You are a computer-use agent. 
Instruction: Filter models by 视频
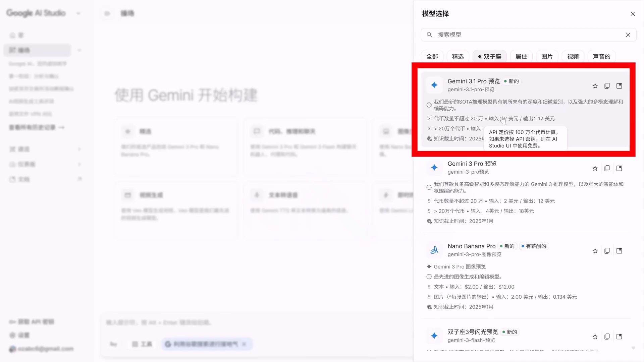pos(573,57)
